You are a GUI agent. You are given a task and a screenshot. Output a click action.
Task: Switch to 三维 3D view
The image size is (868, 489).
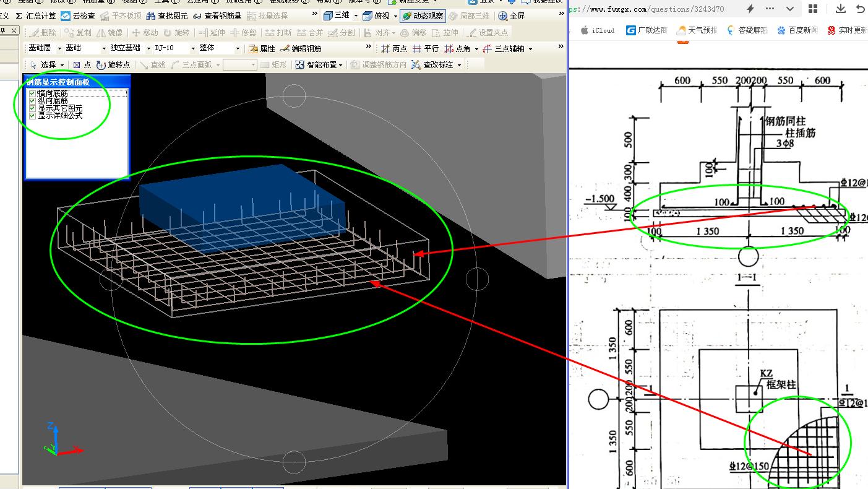click(337, 16)
